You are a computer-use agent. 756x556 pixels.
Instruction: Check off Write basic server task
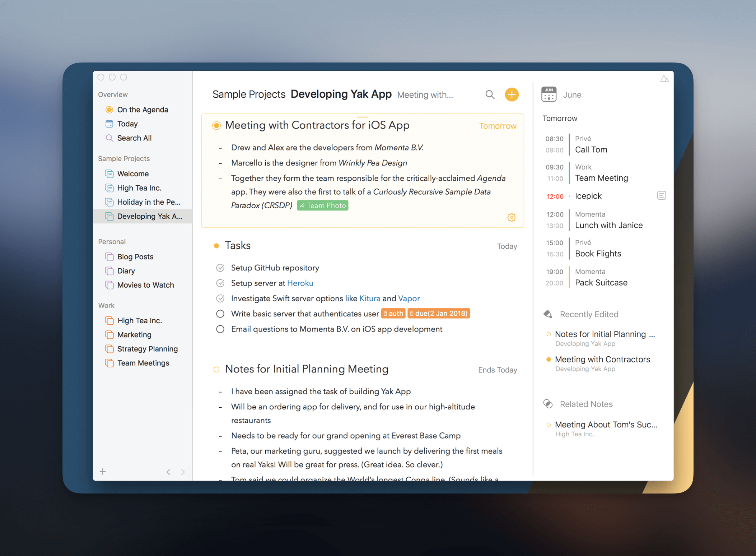coord(220,314)
